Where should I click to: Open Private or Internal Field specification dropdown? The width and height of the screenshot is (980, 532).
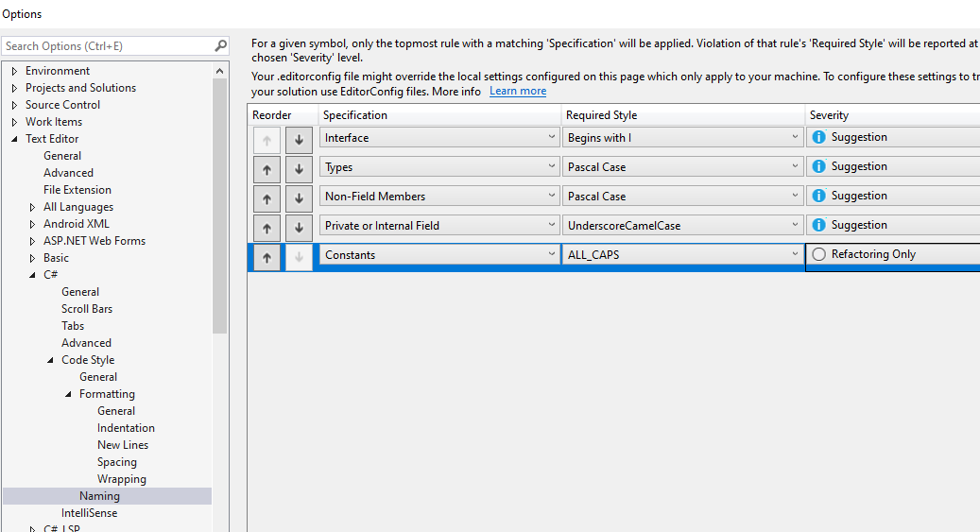[x=439, y=226]
